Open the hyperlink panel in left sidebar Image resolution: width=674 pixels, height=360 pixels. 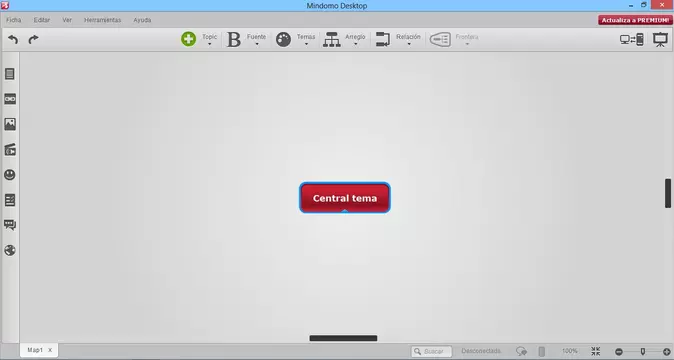pos(10,99)
